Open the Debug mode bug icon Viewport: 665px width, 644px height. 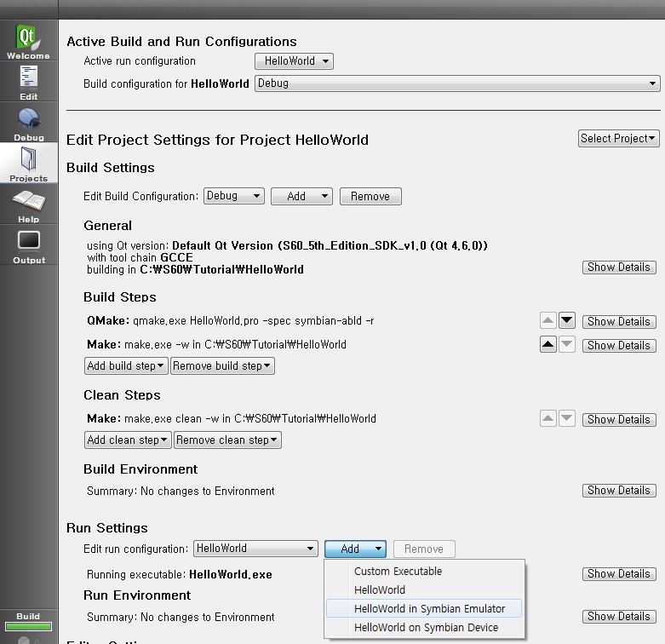click(28, 122)
